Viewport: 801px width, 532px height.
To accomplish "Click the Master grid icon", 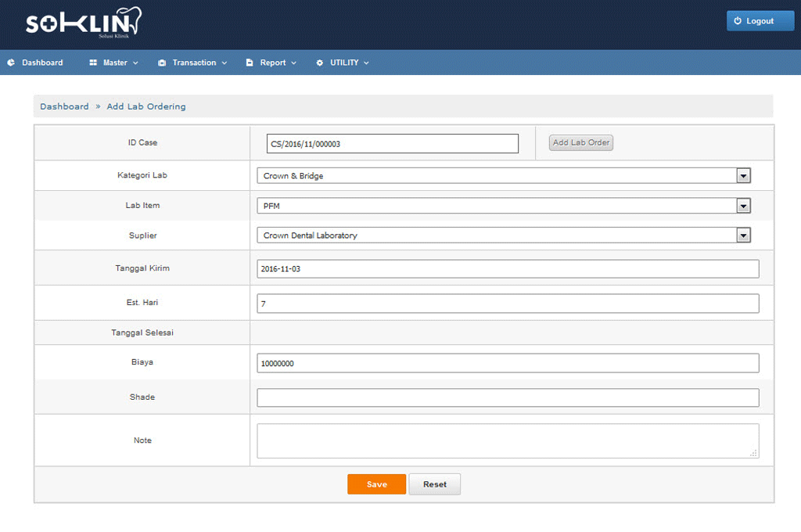I will click(93, 63).
